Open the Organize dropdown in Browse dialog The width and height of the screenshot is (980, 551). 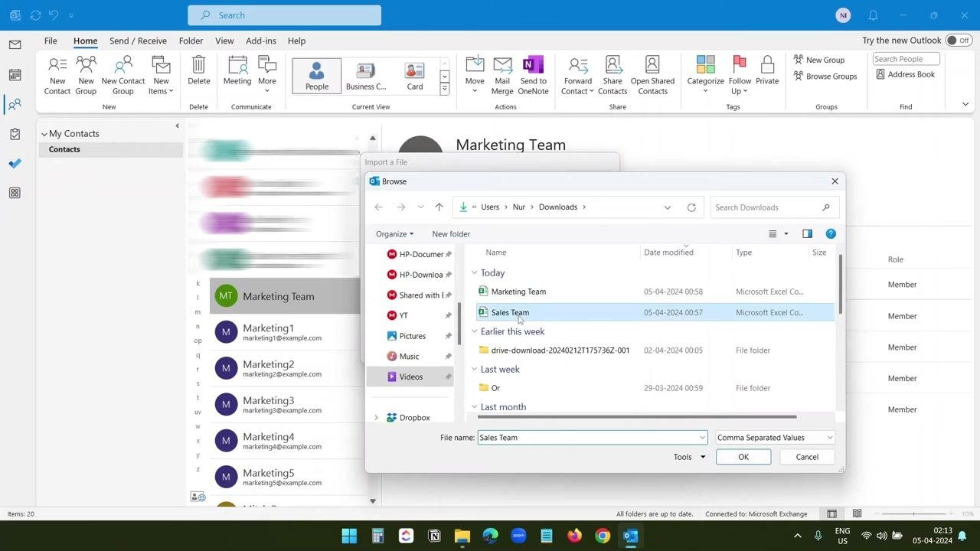(x=394, y=234)
